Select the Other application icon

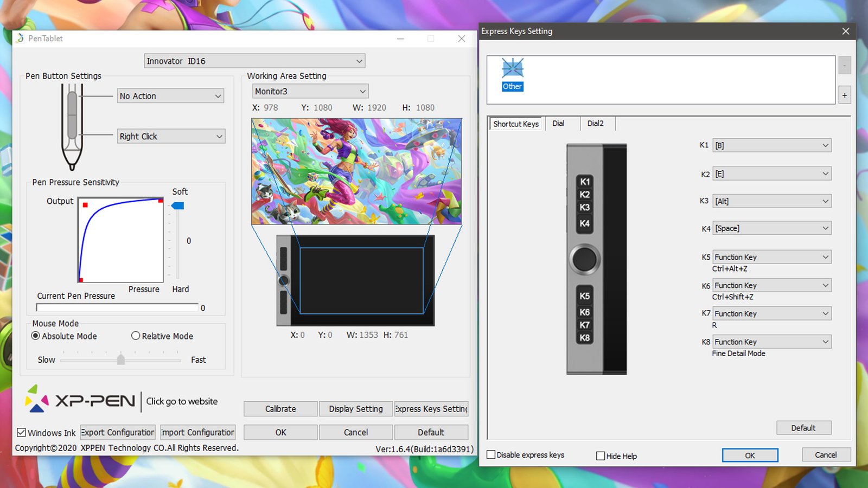(512, 74)
